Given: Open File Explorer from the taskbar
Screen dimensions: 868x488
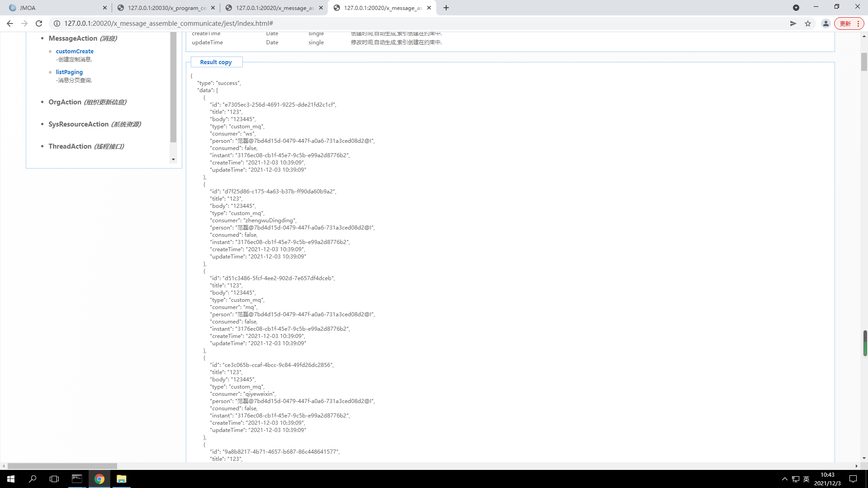Looking at the screenshot, I should 121,479.
